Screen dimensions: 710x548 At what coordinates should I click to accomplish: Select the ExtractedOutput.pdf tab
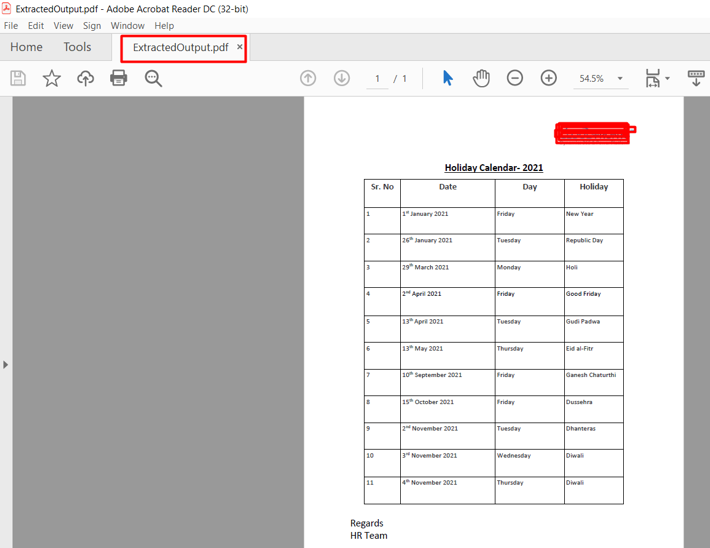click(x=180, y=48)
